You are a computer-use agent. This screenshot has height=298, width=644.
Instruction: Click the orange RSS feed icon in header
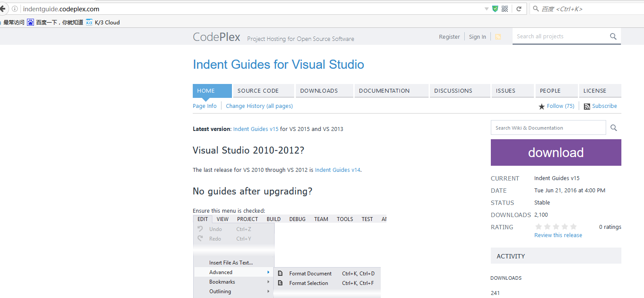click(x=498, y=37)
